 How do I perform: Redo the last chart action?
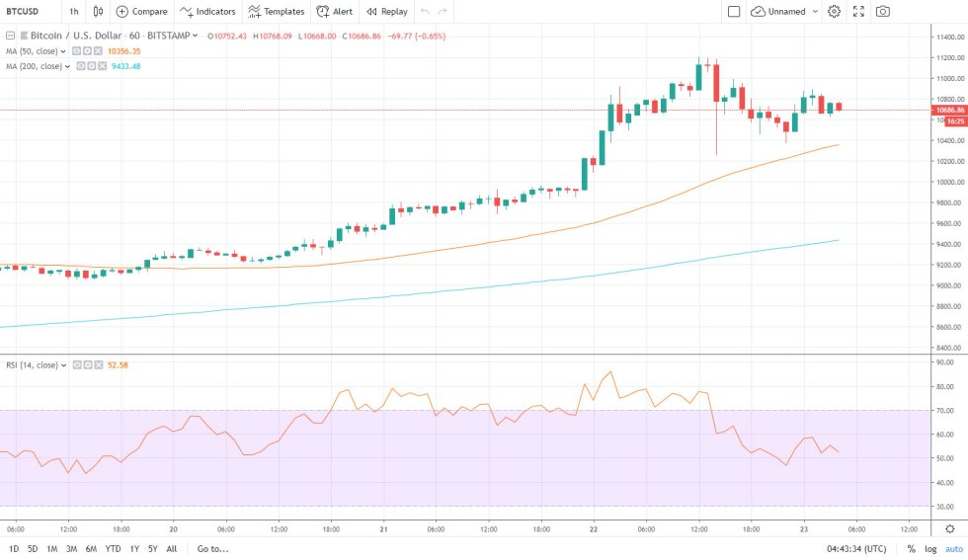tap(443, 11)
